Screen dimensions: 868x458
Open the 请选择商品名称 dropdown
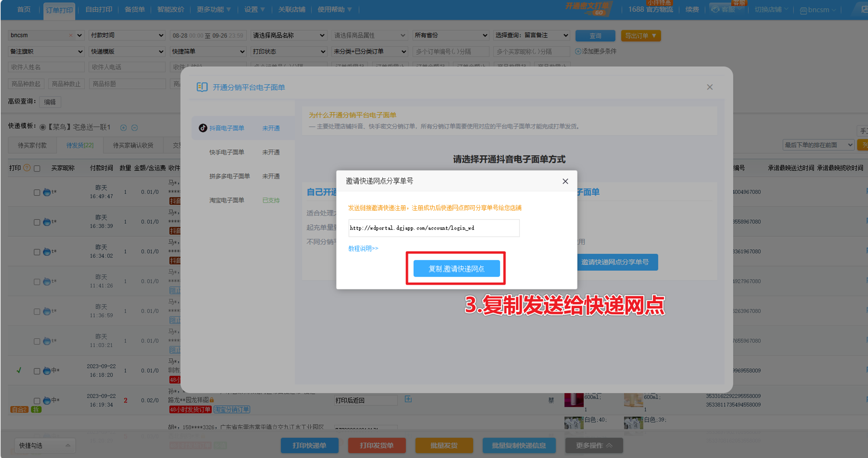point(289,36)
